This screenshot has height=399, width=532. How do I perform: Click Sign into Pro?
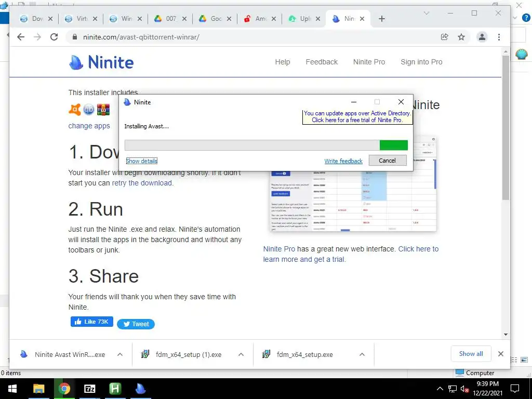pos(421,62)
